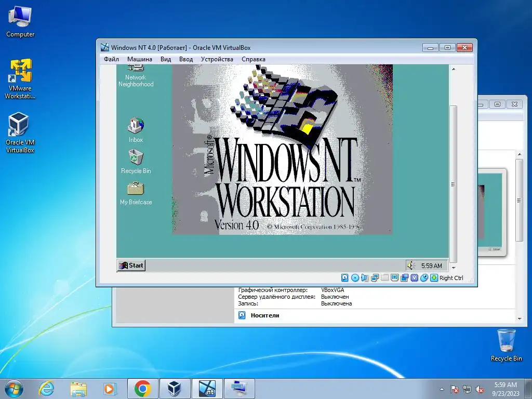This screenshot has width=532, height=399.
Task: Close the Windows NT 4.0 VM window
Action: (464, 47)
